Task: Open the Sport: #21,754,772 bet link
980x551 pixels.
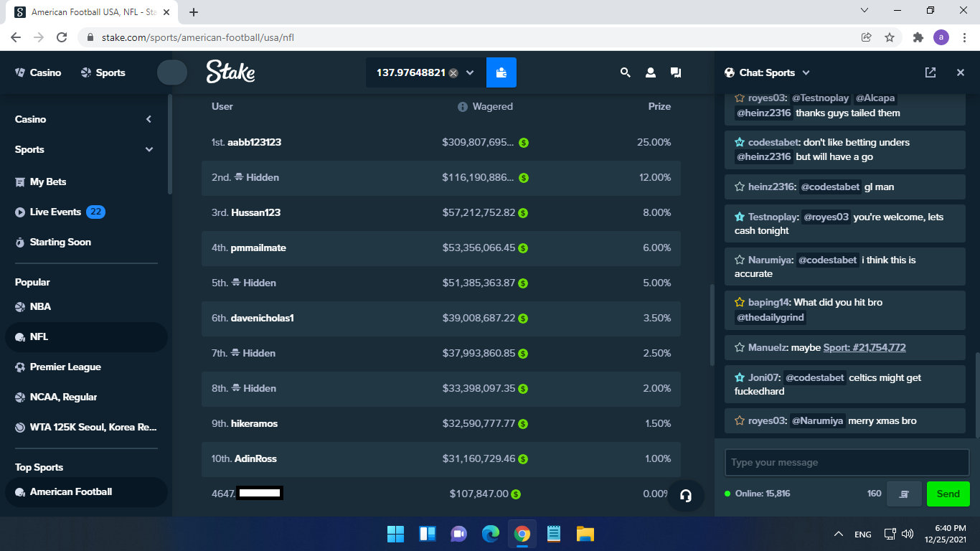Action: click(864, 347)
